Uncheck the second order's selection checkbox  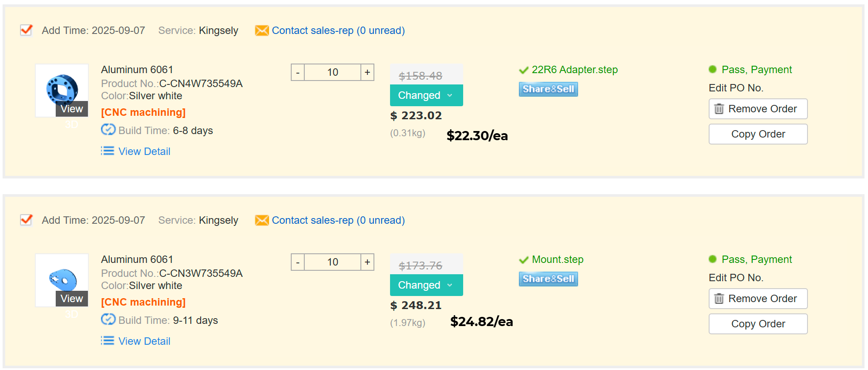point(27,220)
